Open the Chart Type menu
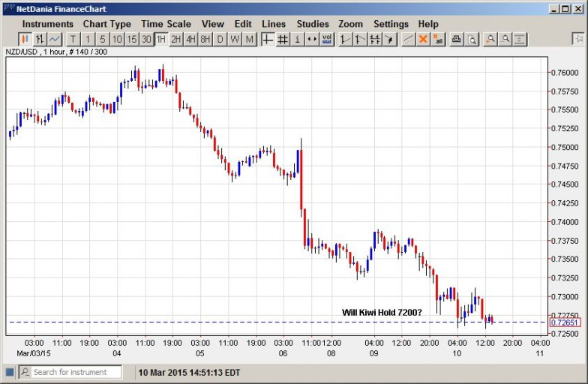This screenshot has width=588, height=384. (106, 24)
